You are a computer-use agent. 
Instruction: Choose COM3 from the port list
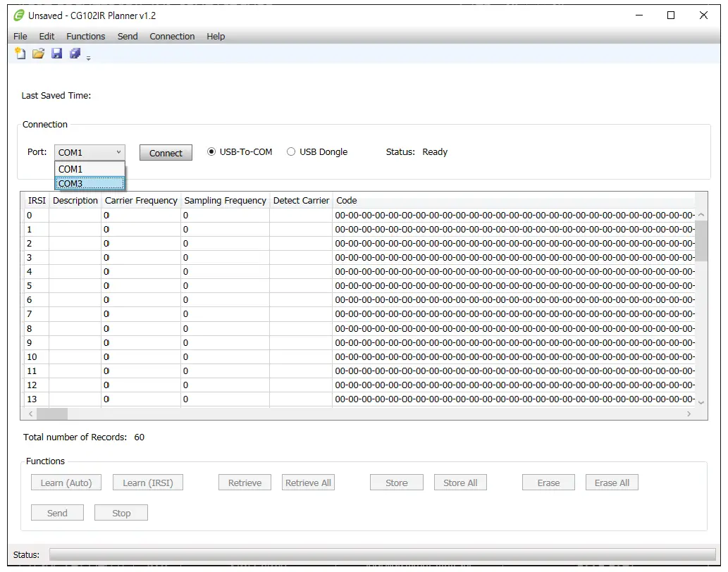[90, 183]
